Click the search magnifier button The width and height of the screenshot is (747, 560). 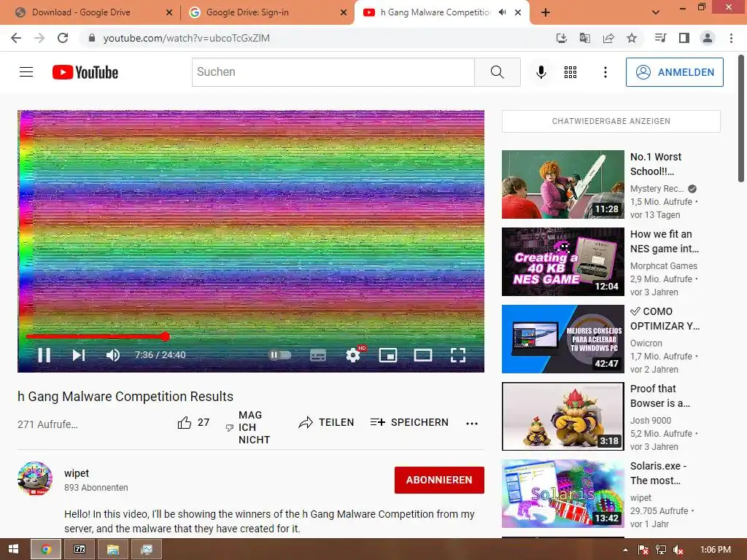click(x=498, y=72)
